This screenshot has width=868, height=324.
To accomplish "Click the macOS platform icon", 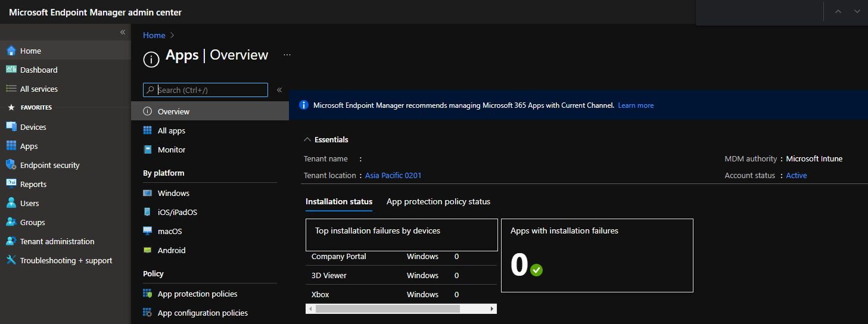I will (x=148, y=231).
